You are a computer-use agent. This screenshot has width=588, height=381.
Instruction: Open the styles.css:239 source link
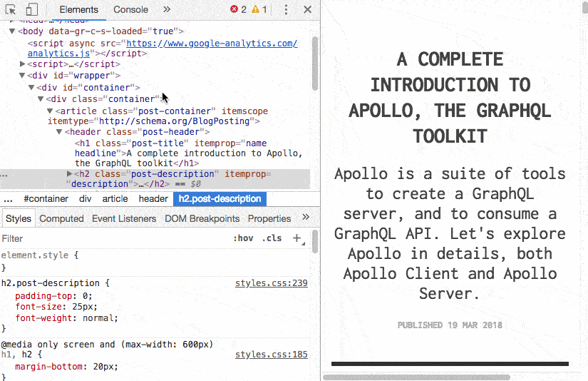pyautogui.click(x=271, y=283)
